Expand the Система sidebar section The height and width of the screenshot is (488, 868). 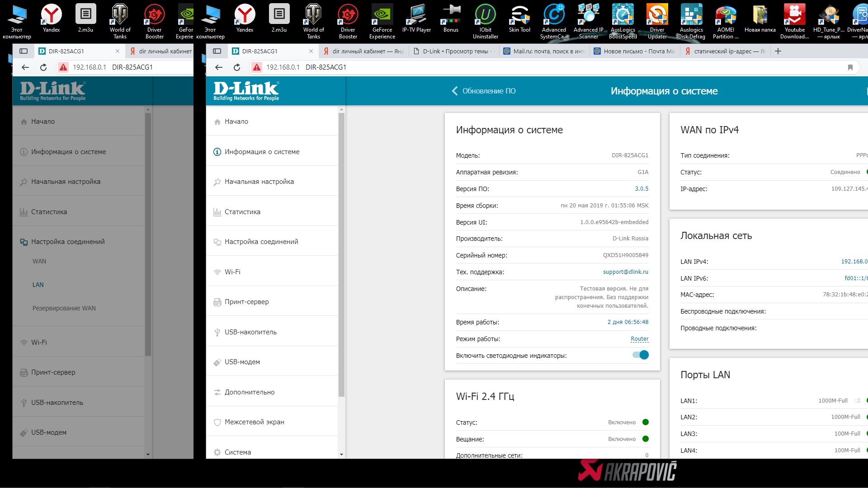click(x=238, y=452)
